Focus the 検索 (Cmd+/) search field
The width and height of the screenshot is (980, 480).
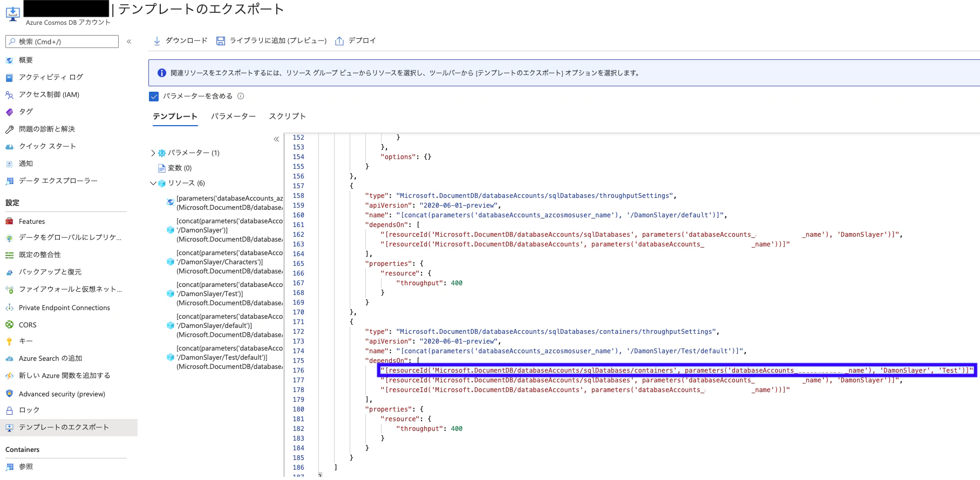62,42
